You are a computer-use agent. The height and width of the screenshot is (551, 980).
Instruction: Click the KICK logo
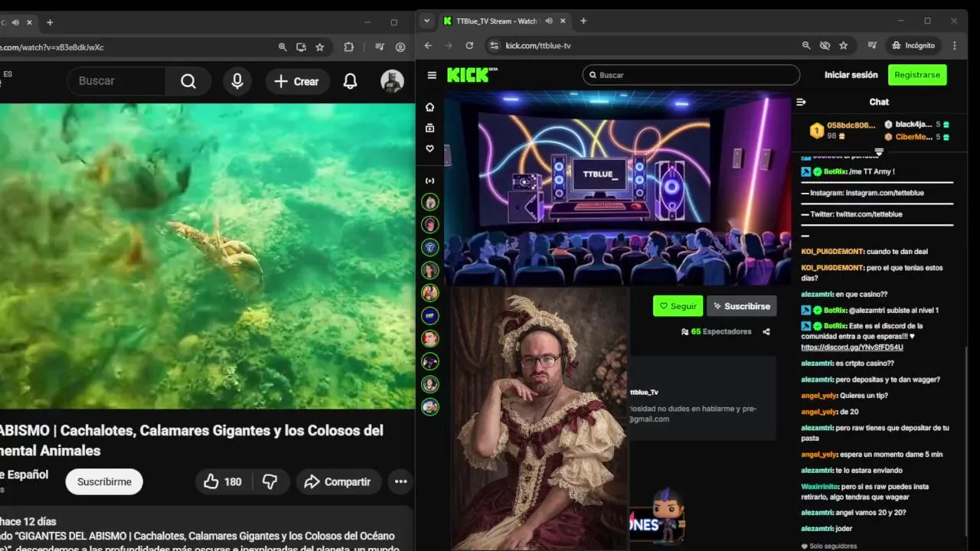point(472,74)
